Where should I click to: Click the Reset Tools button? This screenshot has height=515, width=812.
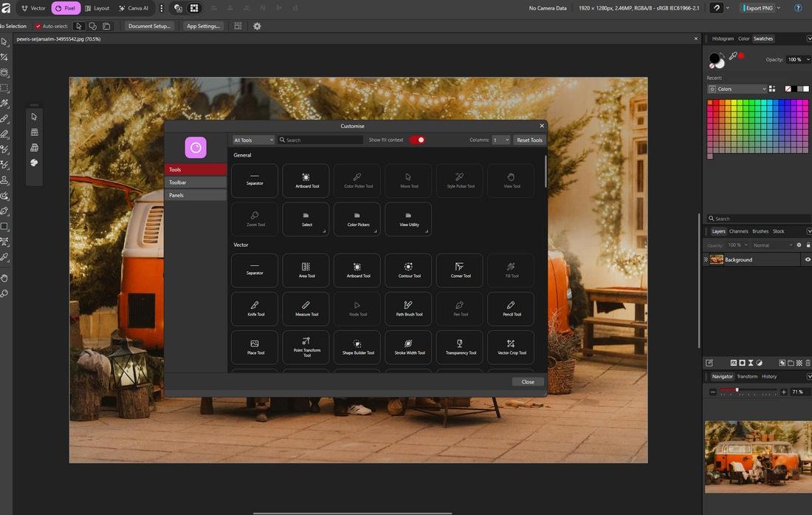pyautogui.click(x=530, y=140)
